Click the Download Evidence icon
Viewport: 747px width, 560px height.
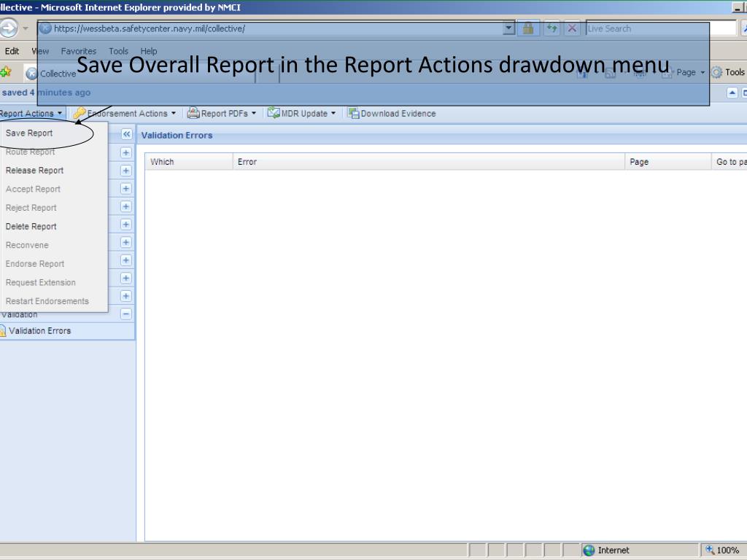click(353, 113)
